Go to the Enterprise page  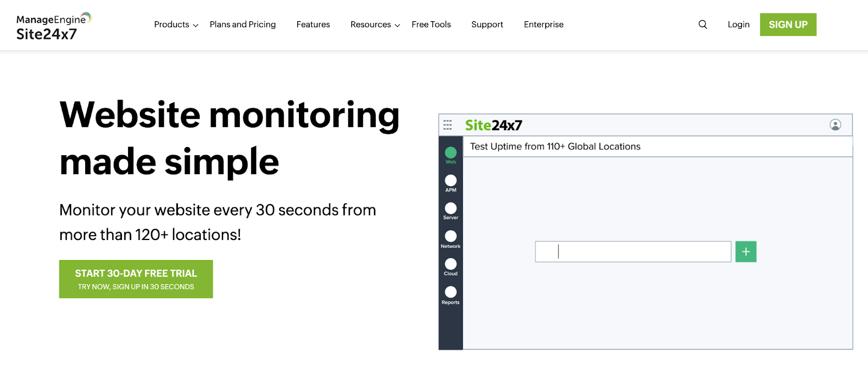coord(544,24)
